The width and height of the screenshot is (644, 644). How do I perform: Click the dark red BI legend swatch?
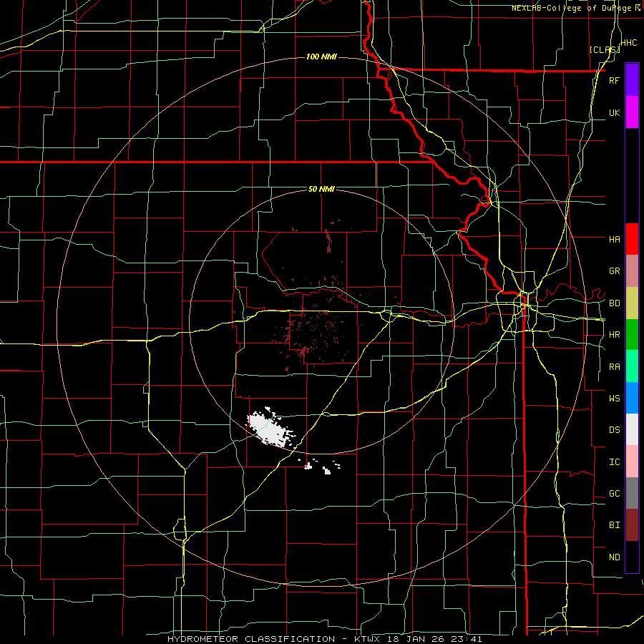pos(632,525)
